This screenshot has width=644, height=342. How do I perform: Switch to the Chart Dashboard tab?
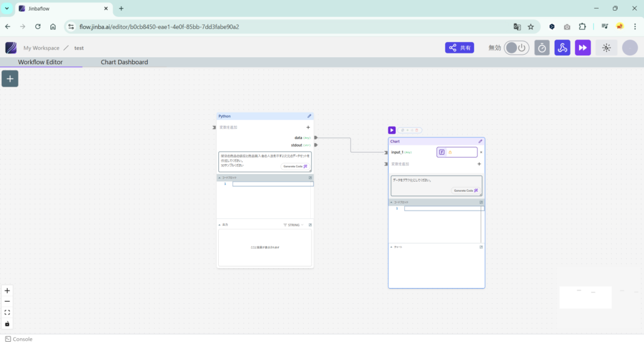(x=125, y=62)
